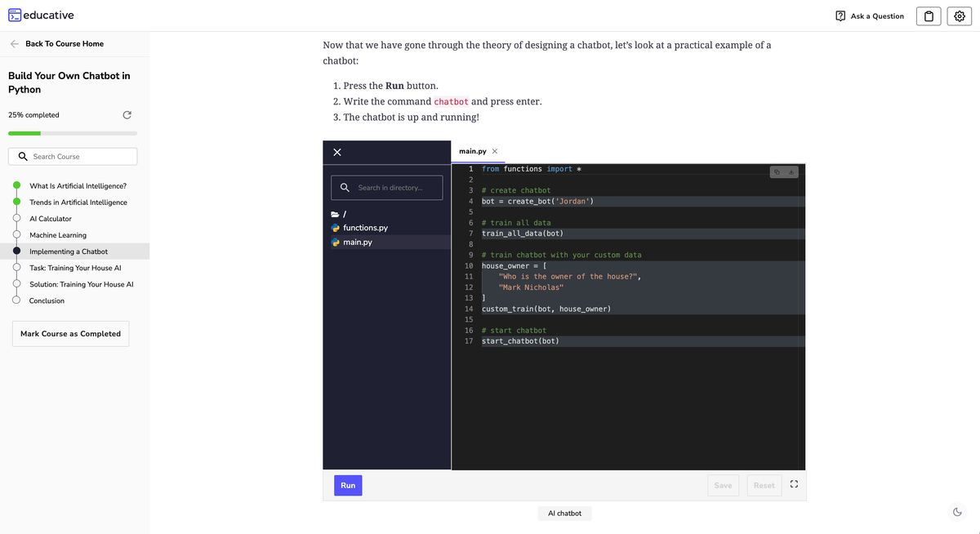980x534 pixels.
Task: Click the refresh icon beside 25% completed
Action: tap(125, 113)
